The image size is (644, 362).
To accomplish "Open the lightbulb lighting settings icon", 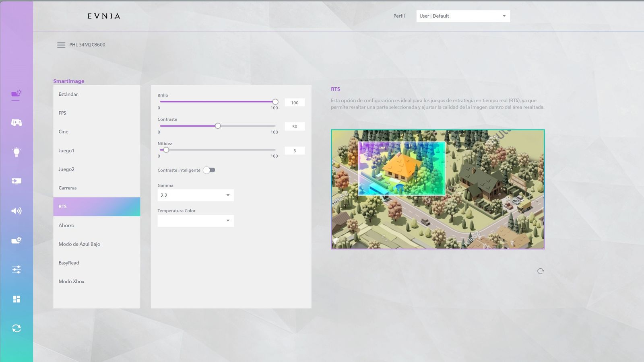I will tap(16, 152).
